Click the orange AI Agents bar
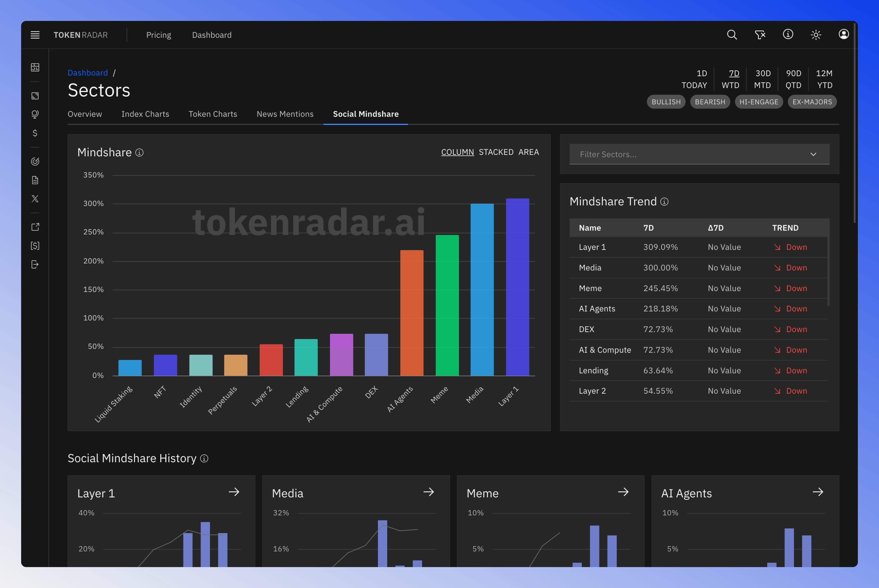The width and height of the screenshot is (879, 588). click(412, 313)
